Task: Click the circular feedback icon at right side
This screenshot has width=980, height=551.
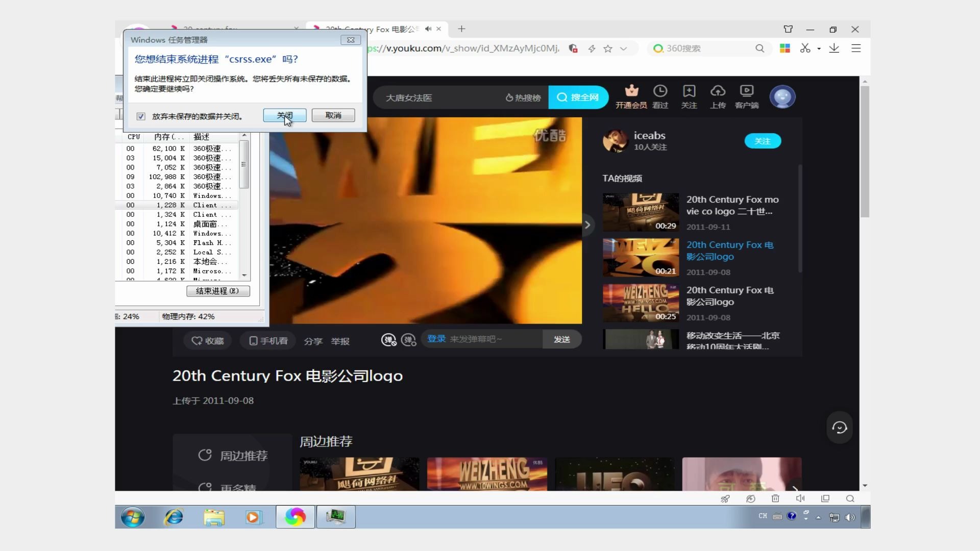Action: [x=840, y=428]
